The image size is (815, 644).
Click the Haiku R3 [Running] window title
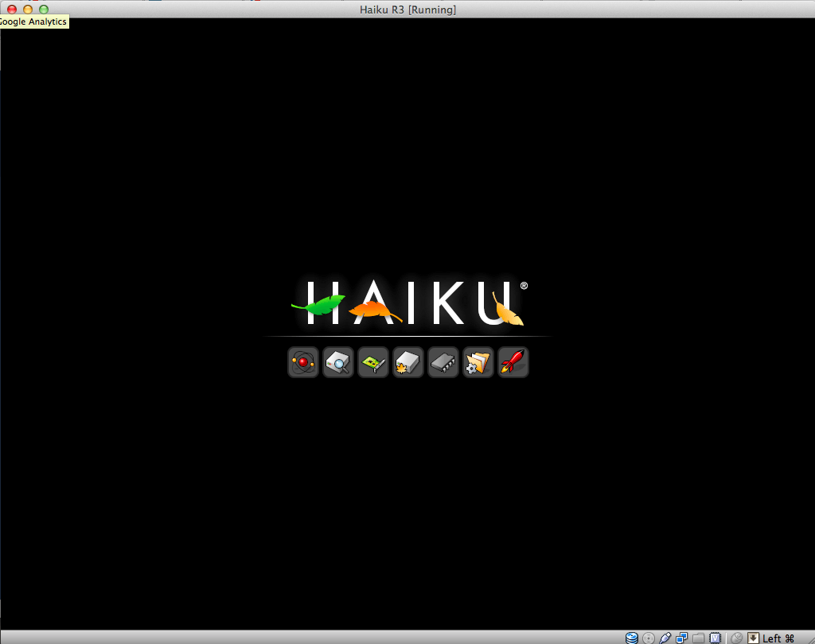[x=407, y=10]
